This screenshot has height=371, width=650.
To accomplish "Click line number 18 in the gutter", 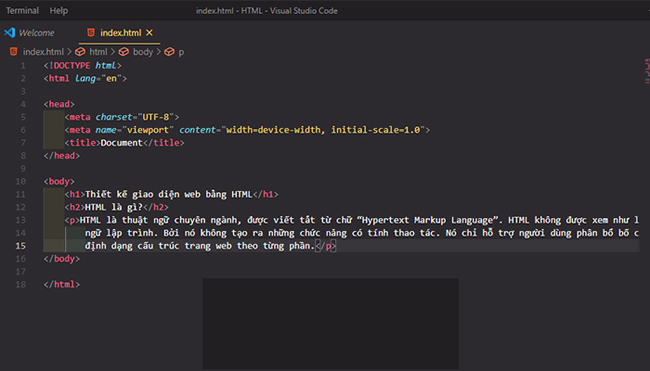I will tap(21, 284).
